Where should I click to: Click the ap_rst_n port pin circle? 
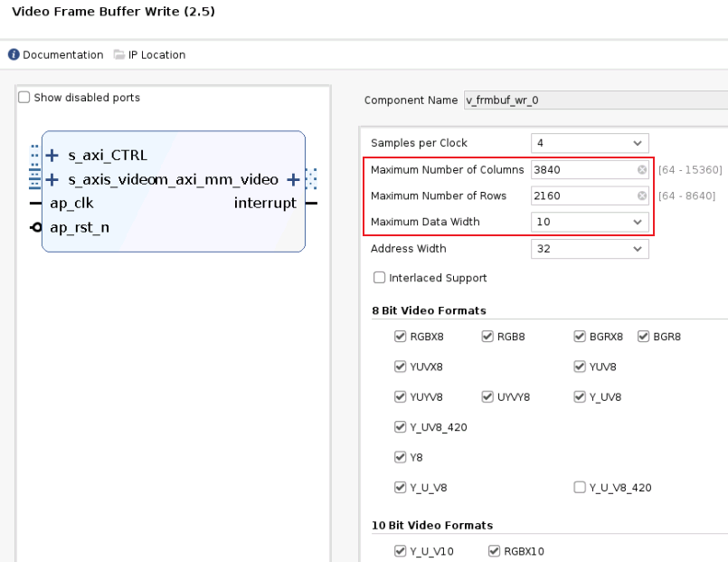36,227
